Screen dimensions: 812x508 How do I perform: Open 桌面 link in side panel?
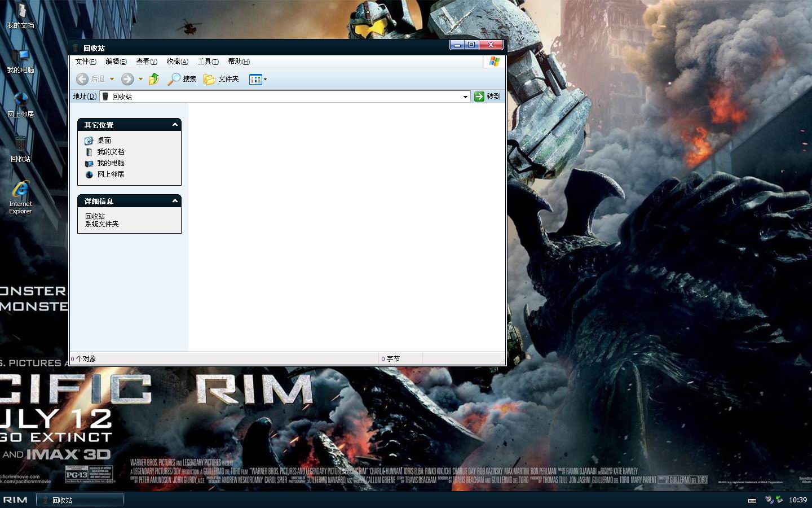(104, 141)
